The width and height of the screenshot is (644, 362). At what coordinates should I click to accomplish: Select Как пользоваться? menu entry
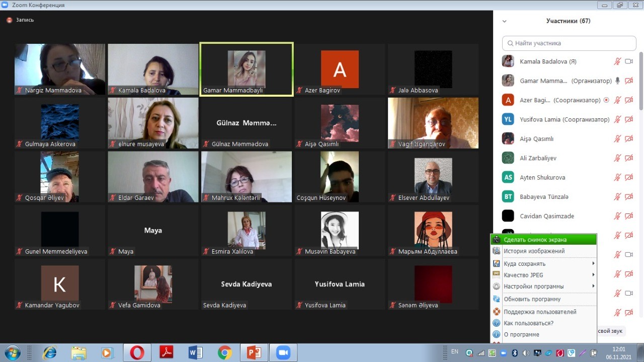543,323
